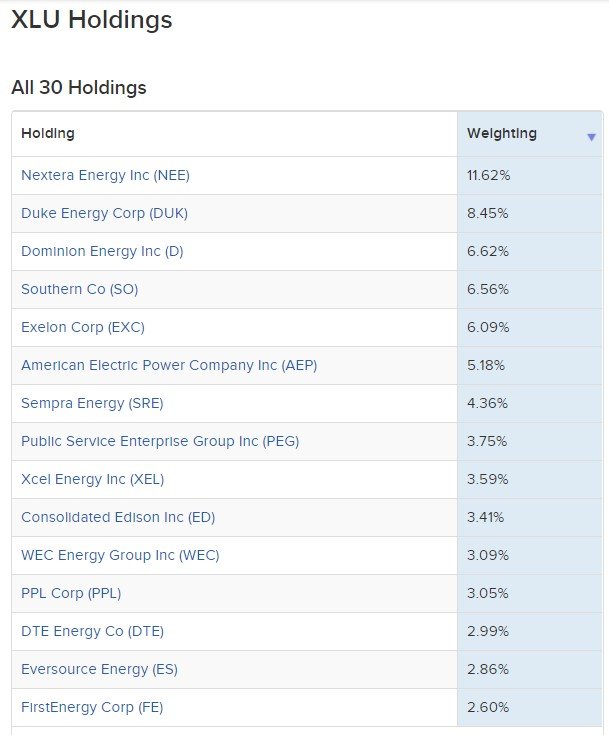This screenshot has width=609, height=735.
Task: Select WEC Energy Group Inc (WEC)
Action: (120, 555)
